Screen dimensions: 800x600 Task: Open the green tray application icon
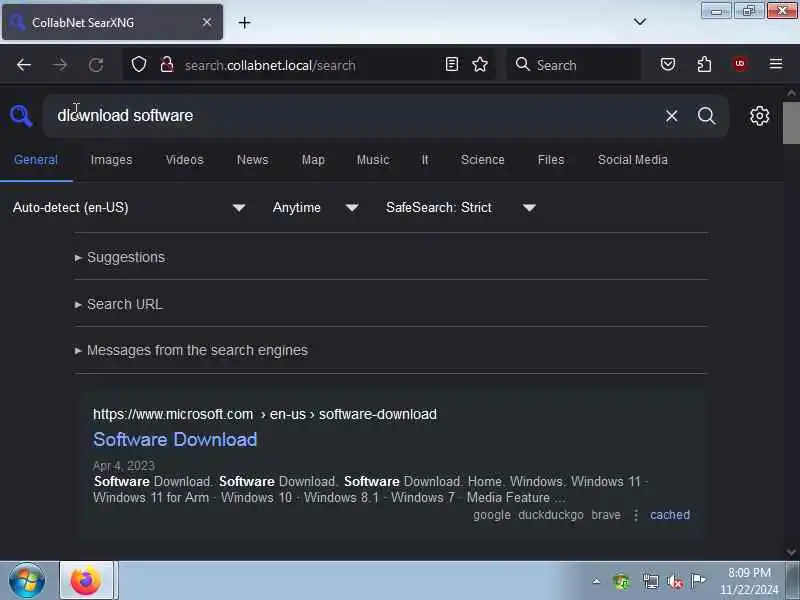pos(622,581)
